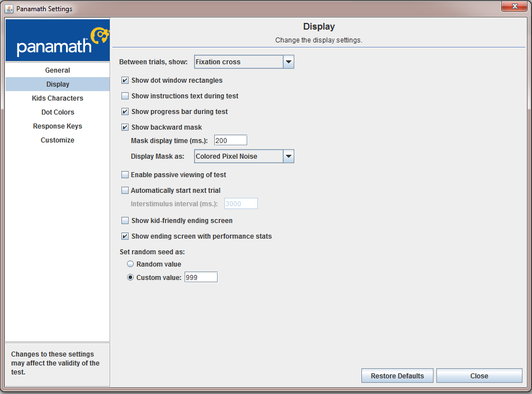Go to Kids Characters section

click(x=58, y=98)
